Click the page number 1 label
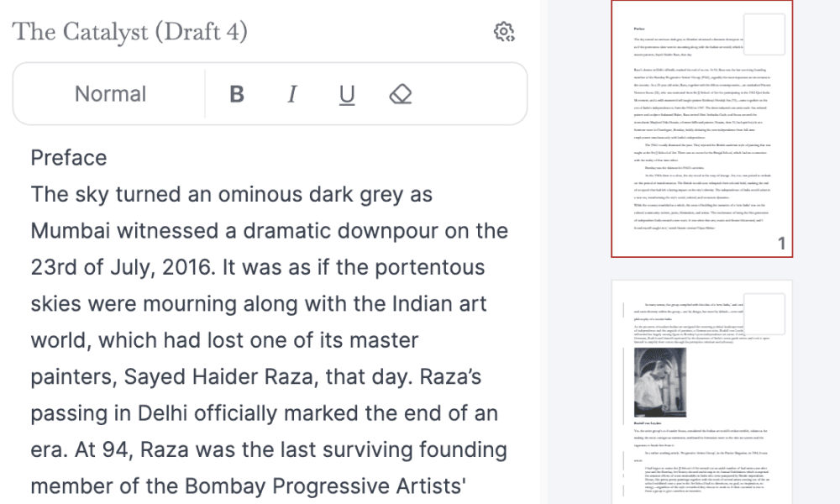The height and width of the screenshot is (504, 840). [x=781, y=244]
